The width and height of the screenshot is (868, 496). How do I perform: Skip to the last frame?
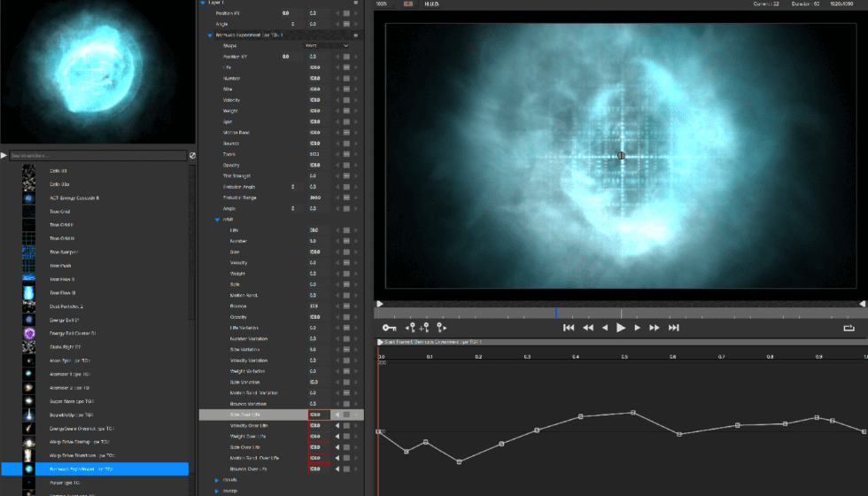tap(673, 328)
